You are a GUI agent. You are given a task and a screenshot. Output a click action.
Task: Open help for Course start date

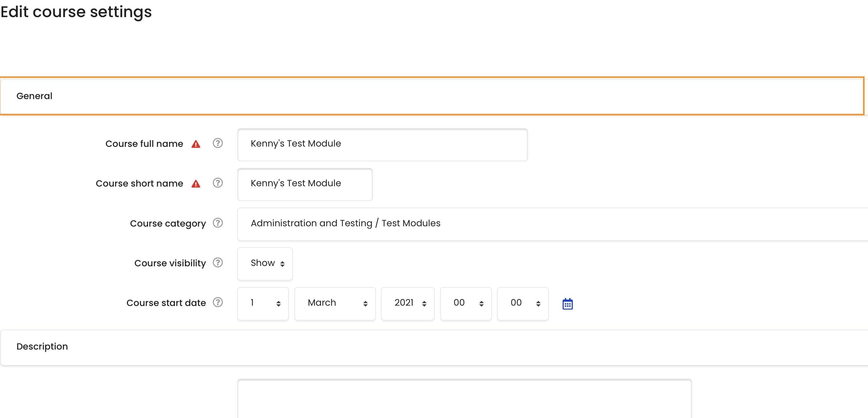coord(218,302)
